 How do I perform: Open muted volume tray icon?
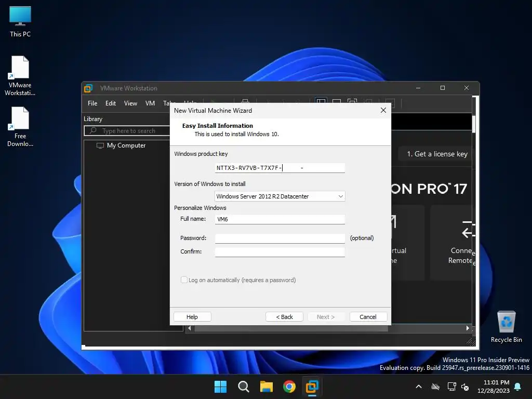(465, 387)
